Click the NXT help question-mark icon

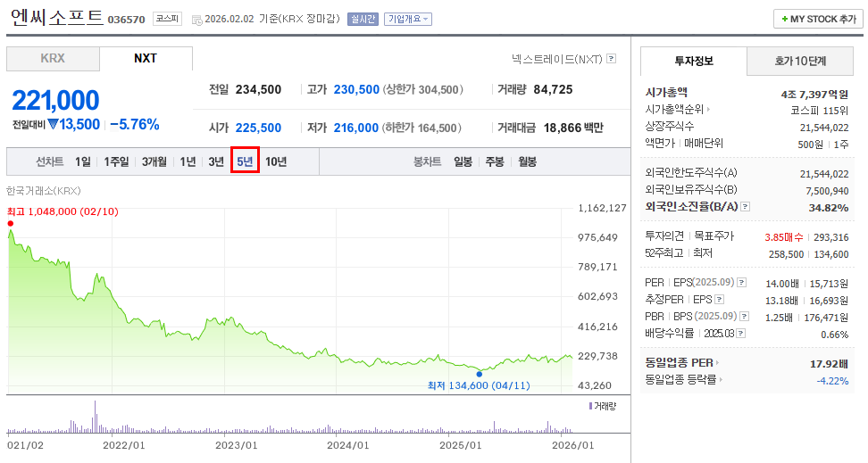(611, 58)
